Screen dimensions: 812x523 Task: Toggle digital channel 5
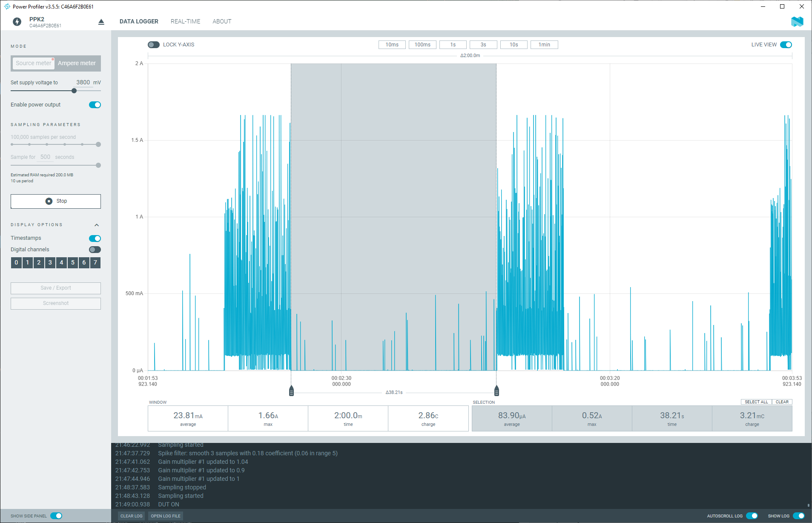pyautogui.click(x=73, y=263)
